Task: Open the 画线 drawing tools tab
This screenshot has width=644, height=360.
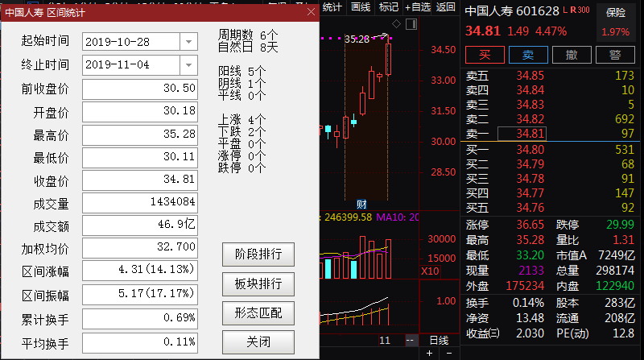Action: (x=361, y=7)
